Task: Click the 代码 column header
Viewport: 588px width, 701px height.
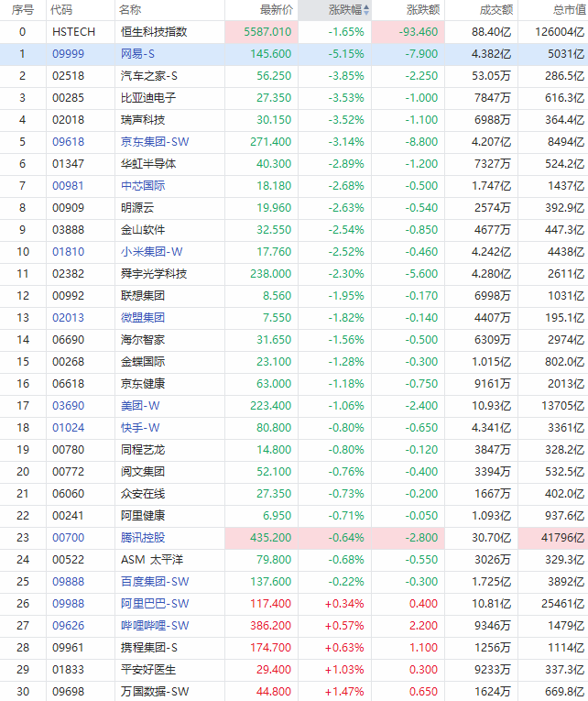Action: [61, 10]
